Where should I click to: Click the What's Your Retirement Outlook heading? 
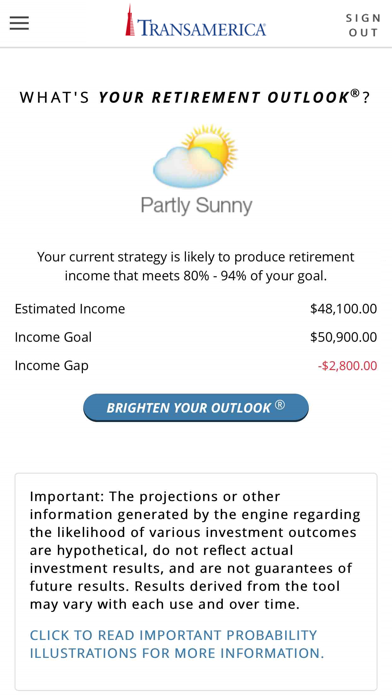195,97
